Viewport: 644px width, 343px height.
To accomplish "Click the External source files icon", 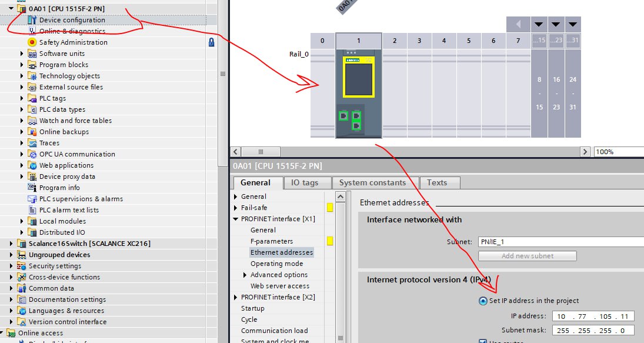I will (x=32, y=86).
